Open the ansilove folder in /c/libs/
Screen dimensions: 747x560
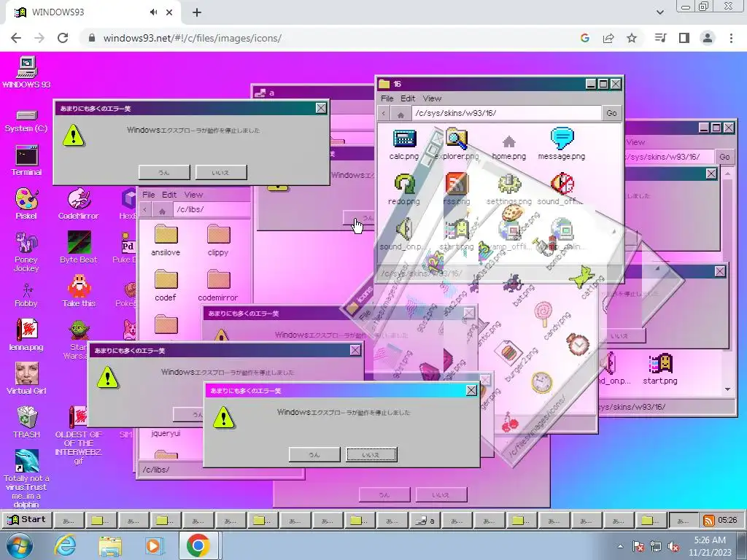(x=166, y=241)
